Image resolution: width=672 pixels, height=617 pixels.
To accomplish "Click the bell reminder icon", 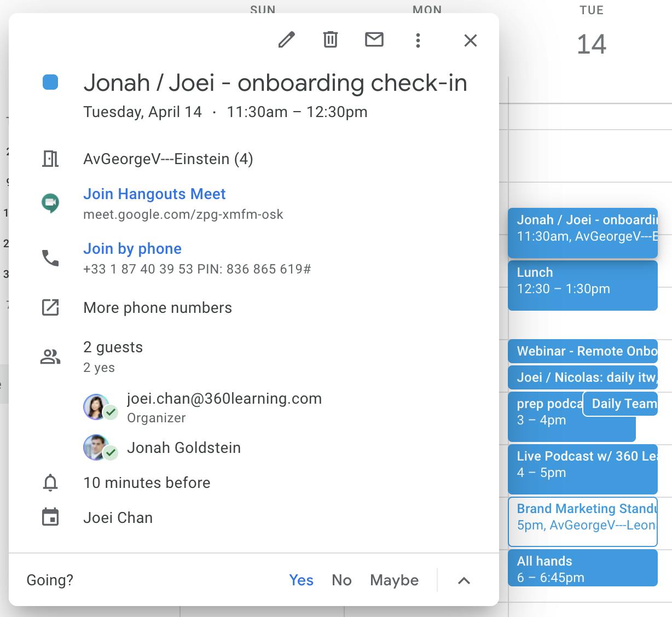I will pos(50,482).
